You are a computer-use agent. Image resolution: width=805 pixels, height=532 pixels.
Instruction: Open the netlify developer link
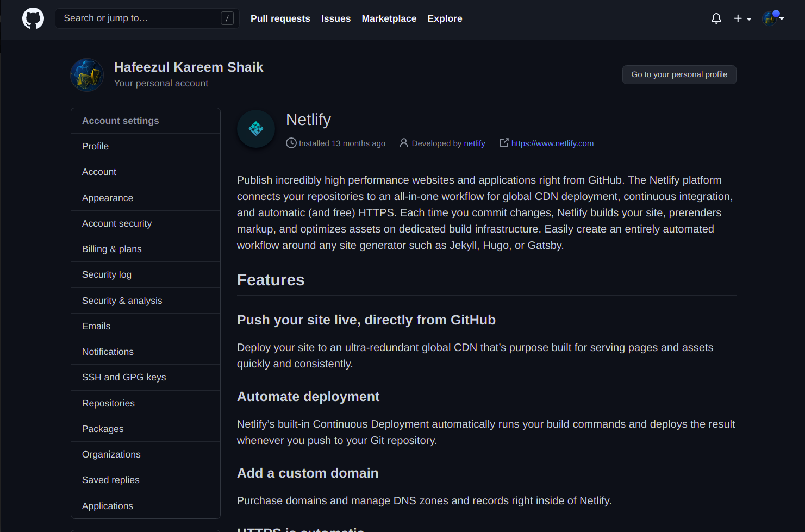click(x=475, y=143)
